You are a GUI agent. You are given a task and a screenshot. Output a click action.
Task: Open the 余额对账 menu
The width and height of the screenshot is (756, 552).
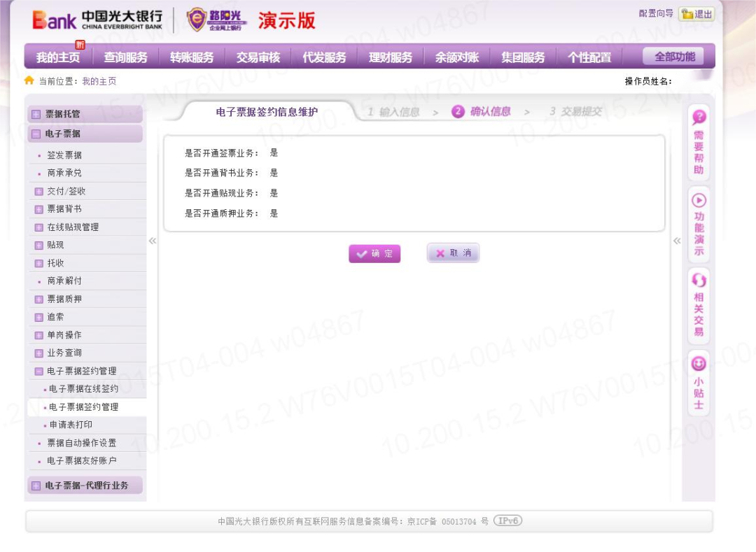pos(457,57)
